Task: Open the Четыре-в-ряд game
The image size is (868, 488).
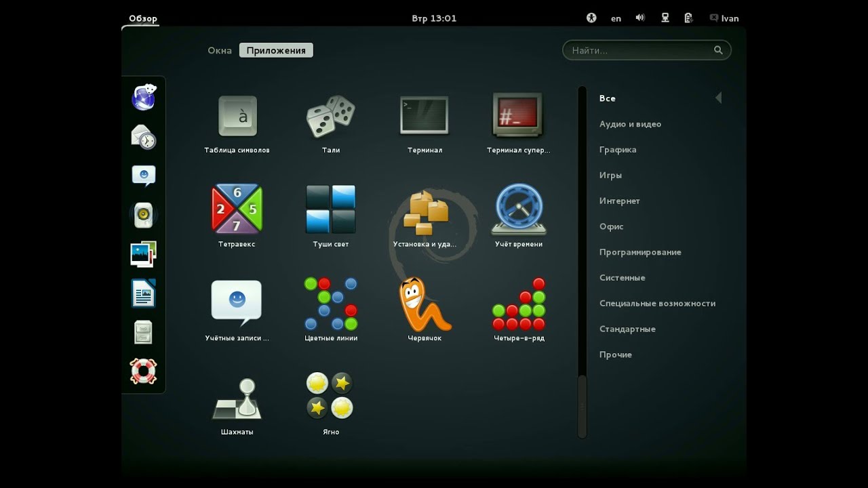Action: 519,310
